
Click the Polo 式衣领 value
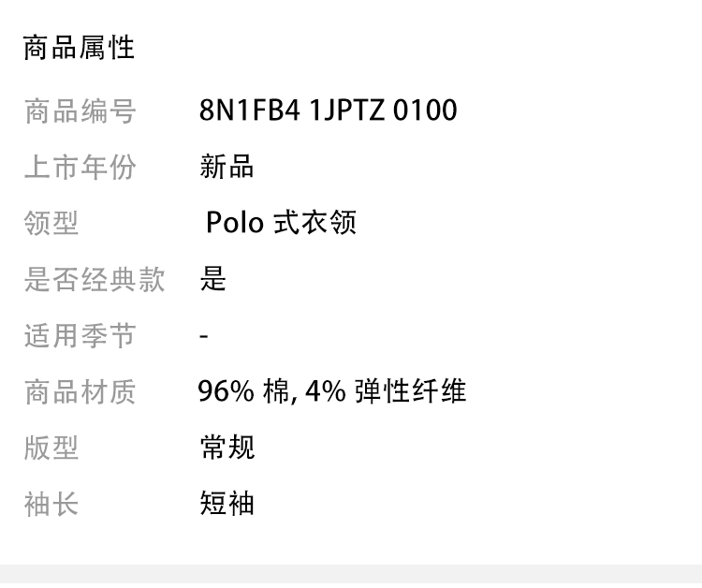tap(281, 224)
